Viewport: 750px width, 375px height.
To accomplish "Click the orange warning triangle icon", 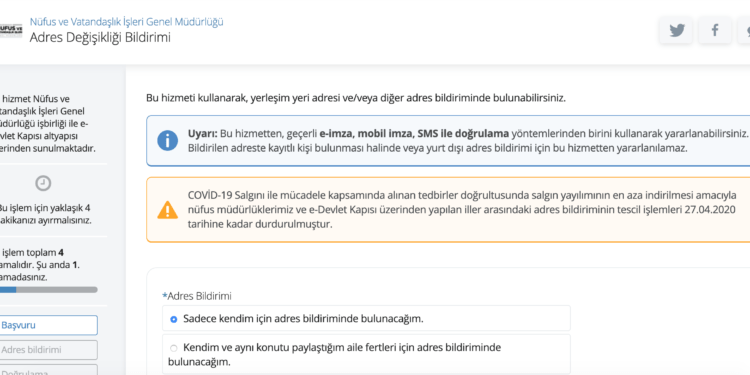I will (x=167, y=210).
